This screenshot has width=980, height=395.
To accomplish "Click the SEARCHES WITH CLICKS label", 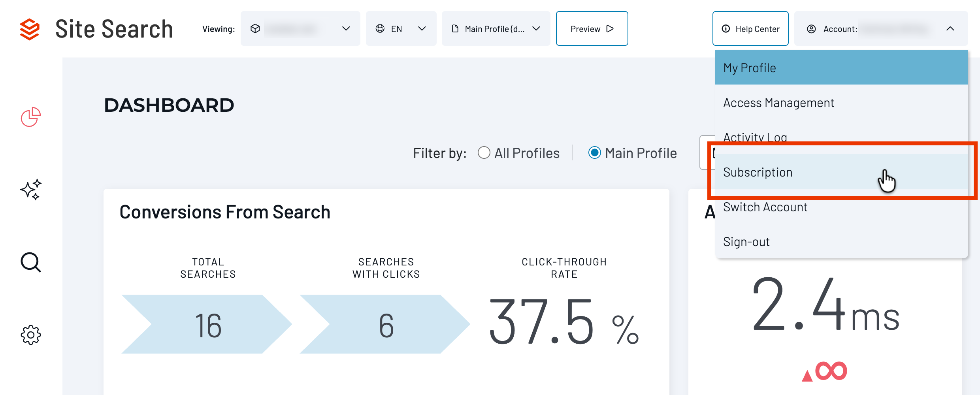I will coord(386,268).
